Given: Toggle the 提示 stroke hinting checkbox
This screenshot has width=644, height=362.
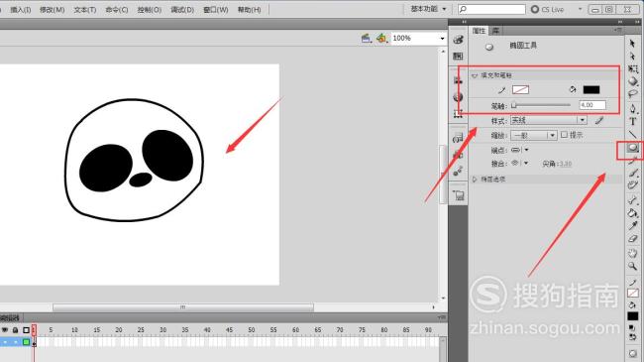Looking at the screenshot, I should tap(565, 135).
